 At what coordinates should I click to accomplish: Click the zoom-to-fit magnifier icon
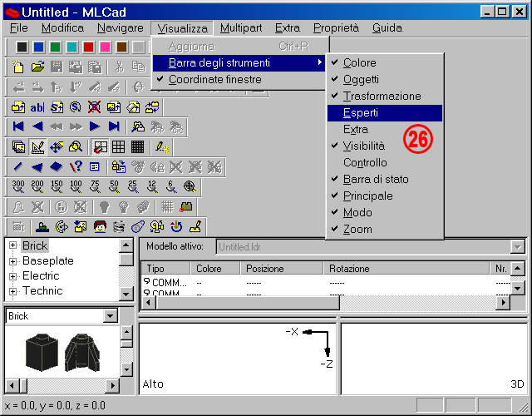(190, 186)
